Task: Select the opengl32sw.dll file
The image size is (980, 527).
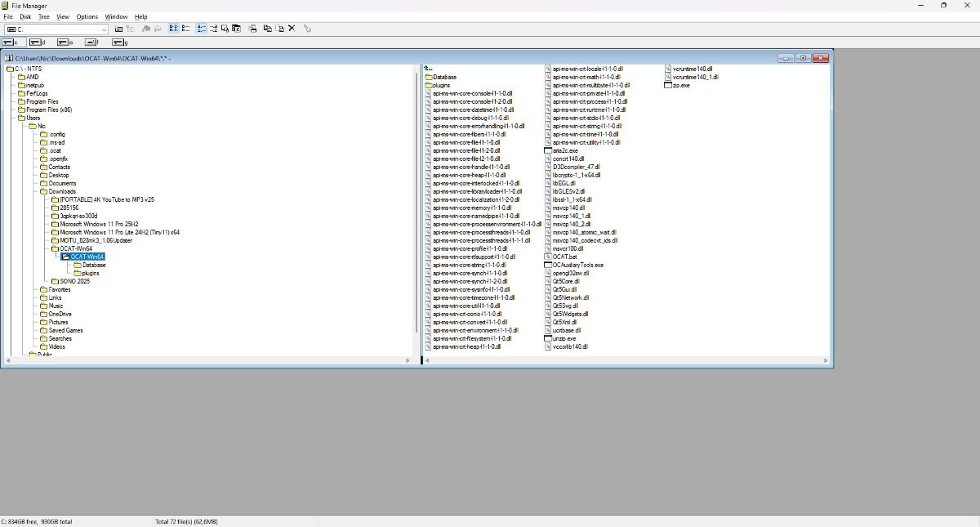Action: click(x=566, y=273)
